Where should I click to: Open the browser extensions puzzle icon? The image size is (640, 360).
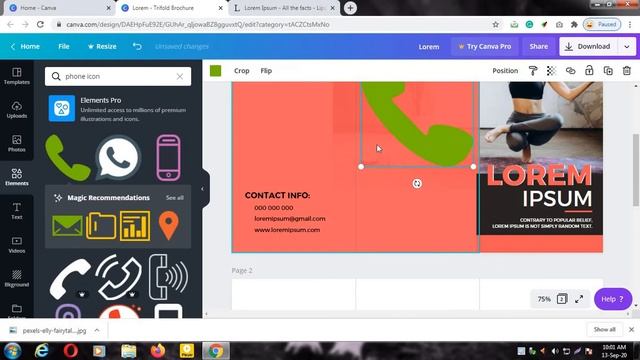tap(574, 24)
